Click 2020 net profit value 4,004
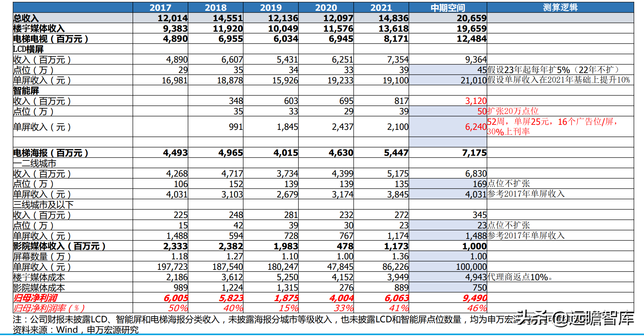Image resolution: width=644 pixels, height=336 pixels. (341, 298)
